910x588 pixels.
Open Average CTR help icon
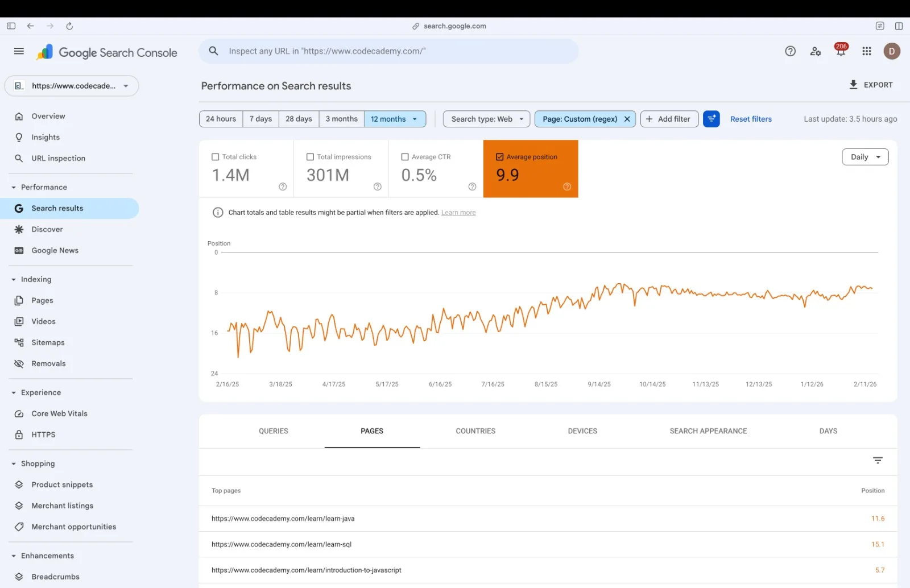coord(472,187)
